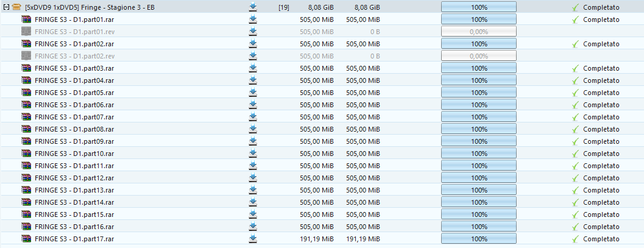Select file FRINGE S3 - D1.part01.rar
Image resolution: width=644 pixels, height=248 pixels.
point(74,19)
